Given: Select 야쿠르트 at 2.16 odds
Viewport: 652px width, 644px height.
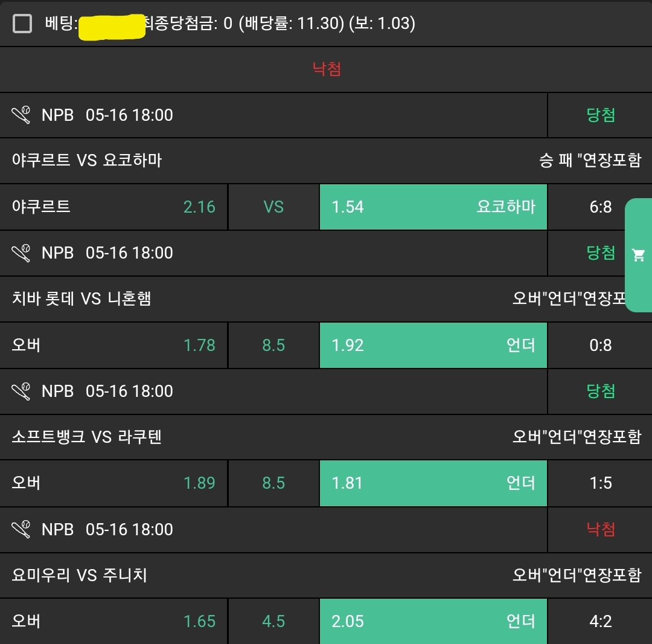Looking at the screenshot, I should pyautogui.click(x=113, y=207).
